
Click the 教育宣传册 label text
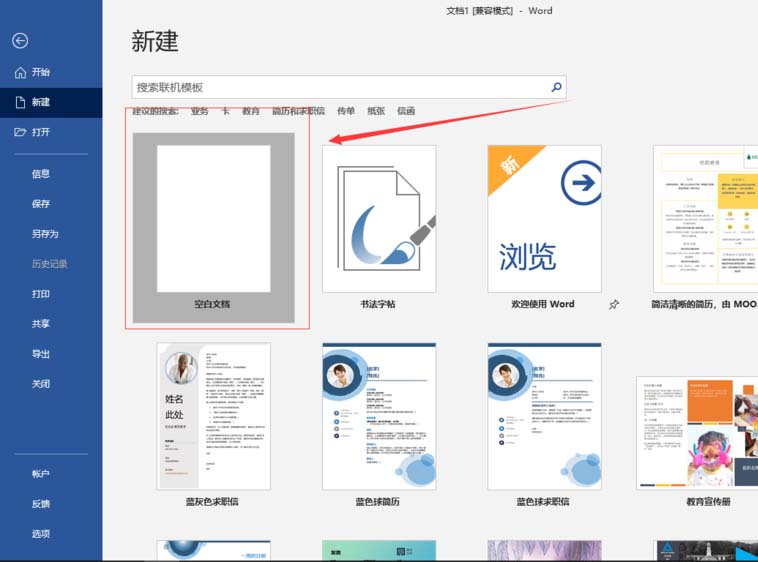point(708,502)
